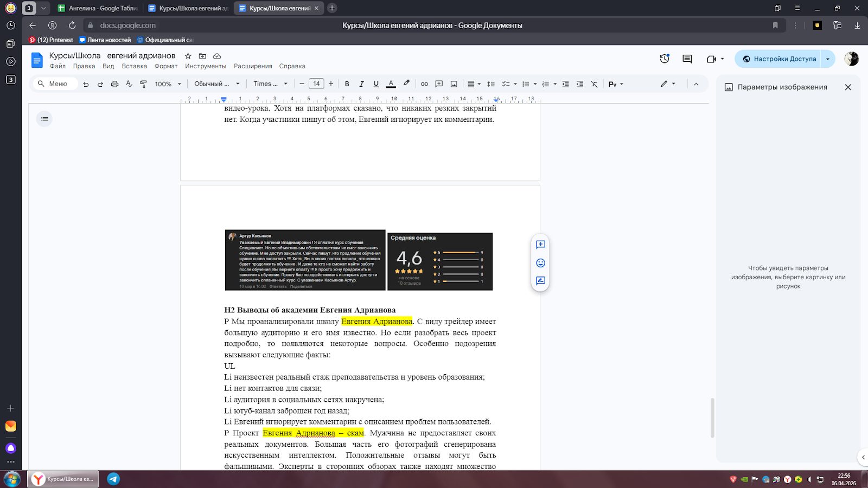Open the Формат menu
The image size is (868, 488).
166,66
